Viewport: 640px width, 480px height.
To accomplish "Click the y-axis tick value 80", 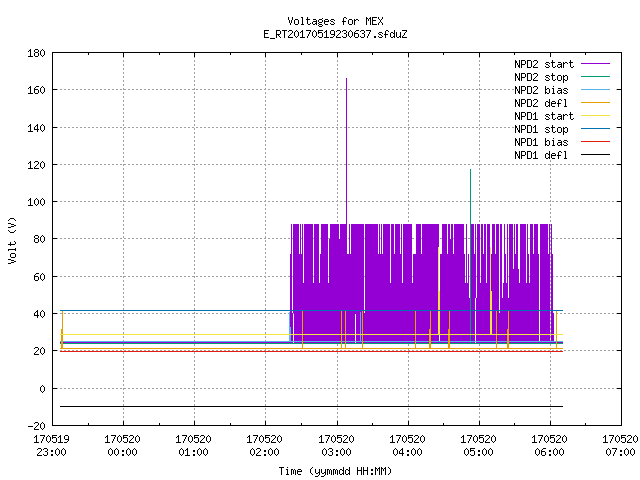I will (x=39, y=239).
